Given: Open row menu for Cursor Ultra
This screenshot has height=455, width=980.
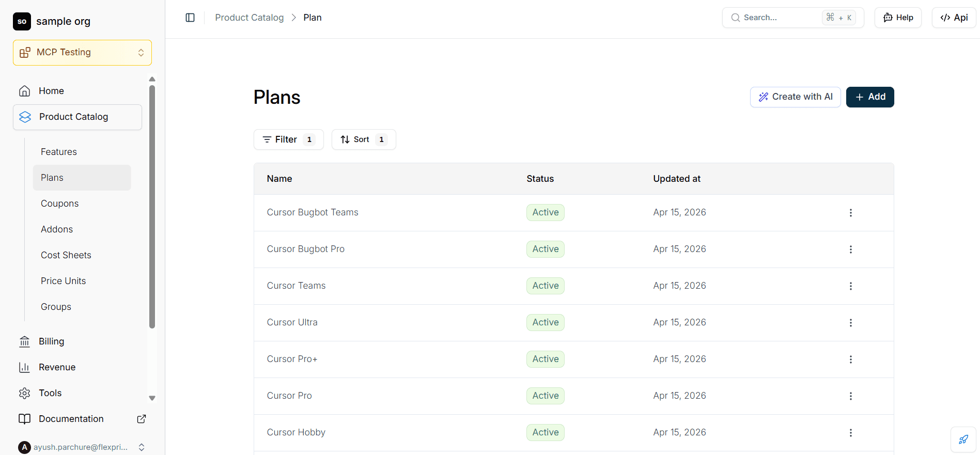Looking at the screenshot, I should 851,323.
